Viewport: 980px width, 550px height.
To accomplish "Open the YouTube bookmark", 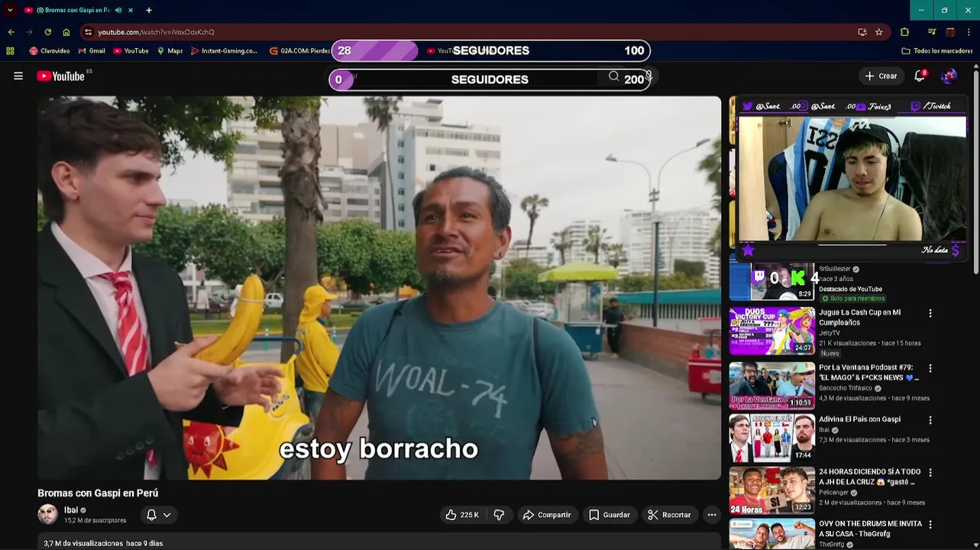I will click(x=131, y=51).
